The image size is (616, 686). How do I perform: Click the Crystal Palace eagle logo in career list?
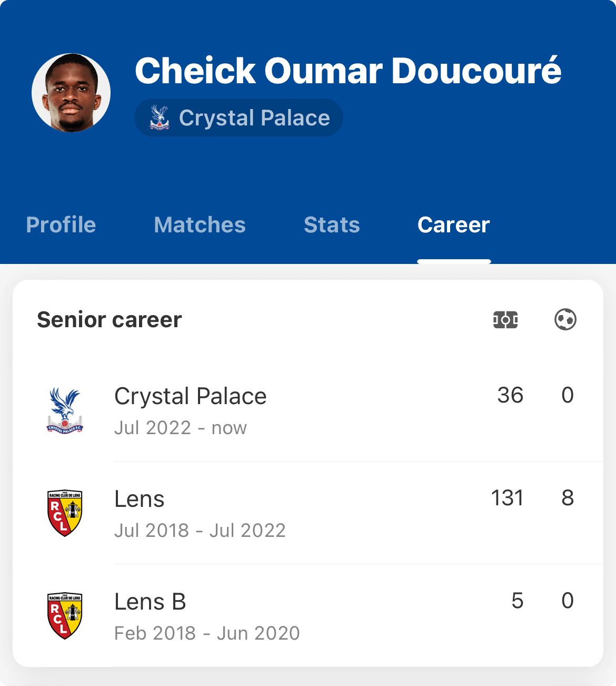[65, 411]
